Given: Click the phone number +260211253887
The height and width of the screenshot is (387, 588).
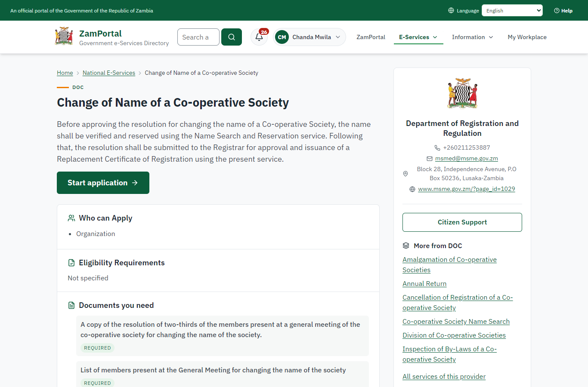Looking at the screenshot, I should click(467, 147).
